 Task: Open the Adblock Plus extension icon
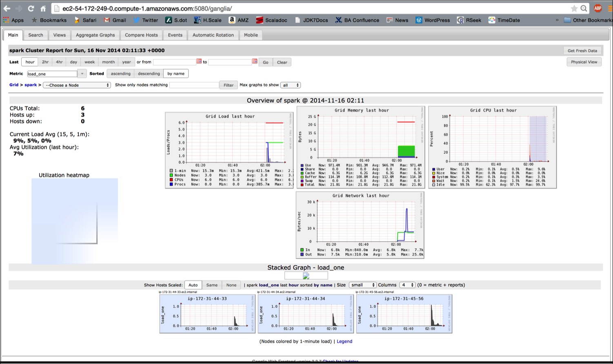597,8
